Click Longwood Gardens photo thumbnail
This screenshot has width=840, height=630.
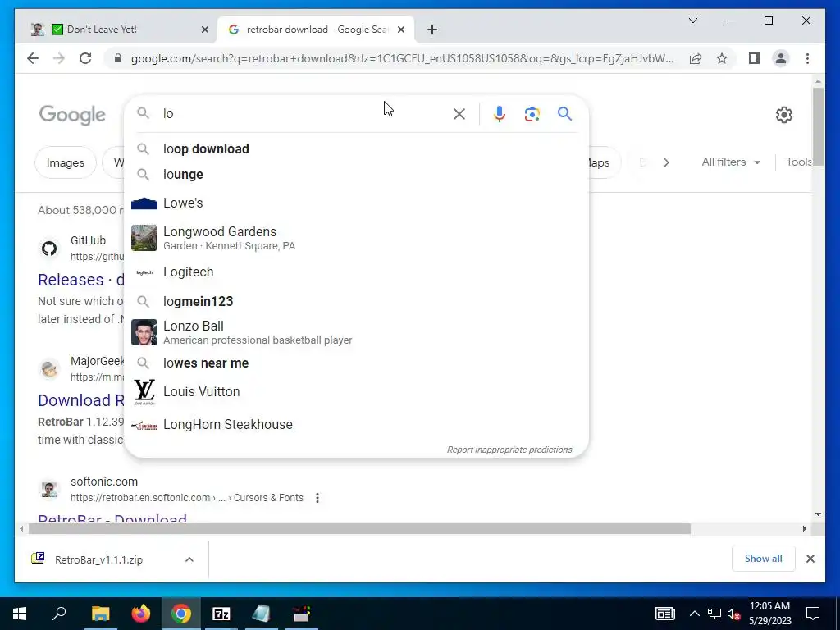click(x=144, y=238)
